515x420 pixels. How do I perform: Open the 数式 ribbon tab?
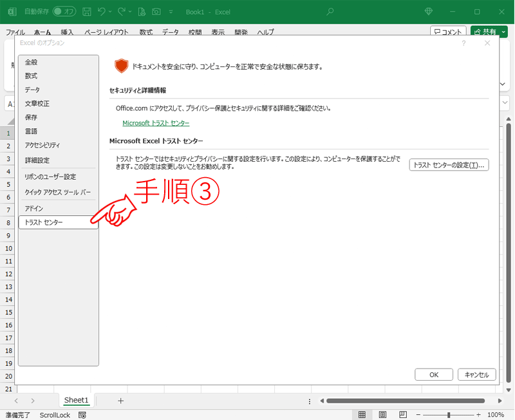coord(146,32)
